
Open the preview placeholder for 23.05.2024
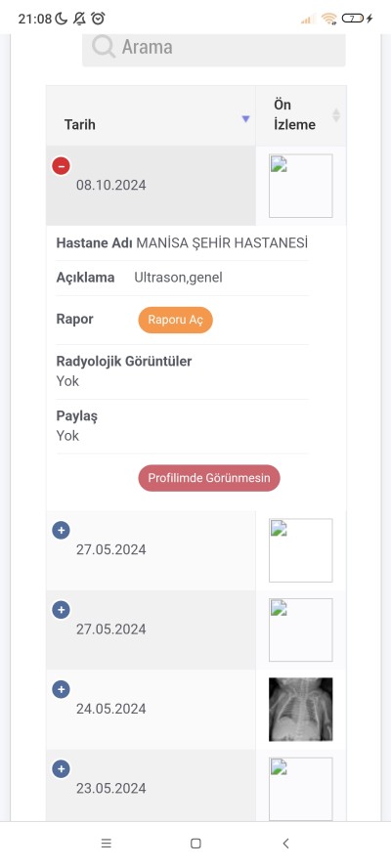(x=301, y=789)
